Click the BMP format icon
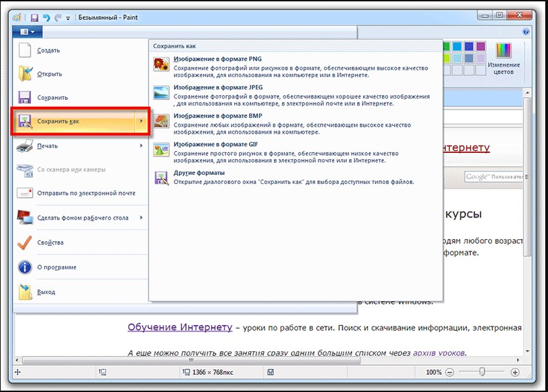The image size is (548, 392). pyautogui.click(x=161, y=121)
